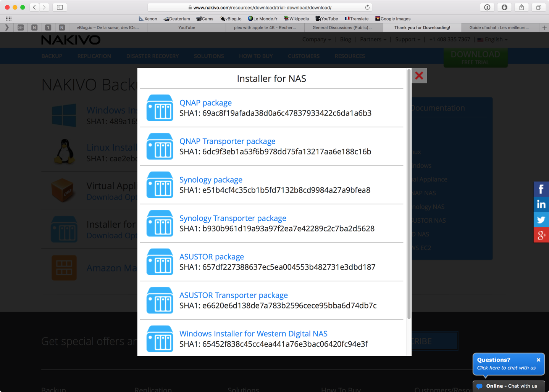This screenshot has height=392, width=549.
Task: Click the Amazon Machine Image orange icon
Action: (x=64, y=268)
